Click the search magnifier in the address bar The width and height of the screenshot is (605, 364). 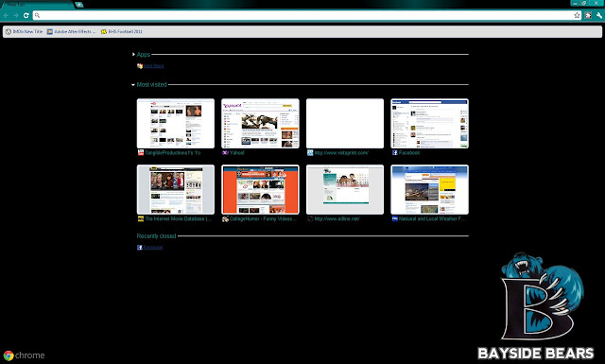[38, 15]
